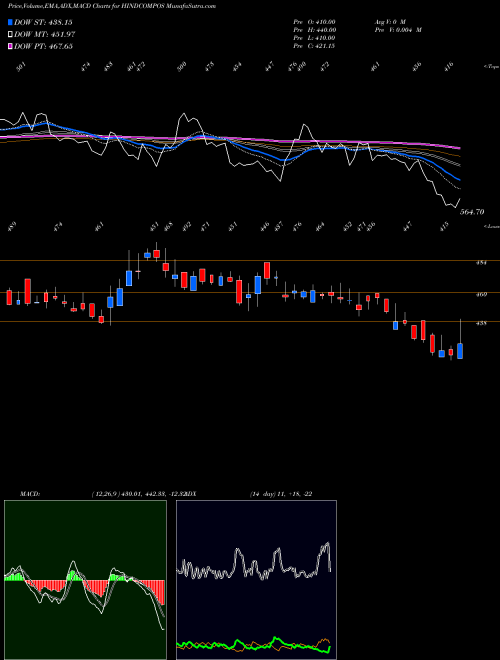Image resolution: width=500 pixels, height=660 pixels.
Task: Click the '<Tops' axis label
Action: tap(491, 67)
